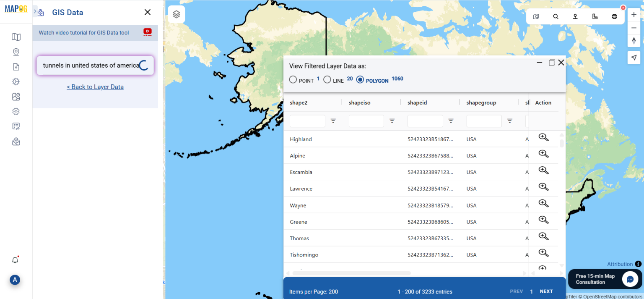Click NEXT to view the next page

point(546,291)
